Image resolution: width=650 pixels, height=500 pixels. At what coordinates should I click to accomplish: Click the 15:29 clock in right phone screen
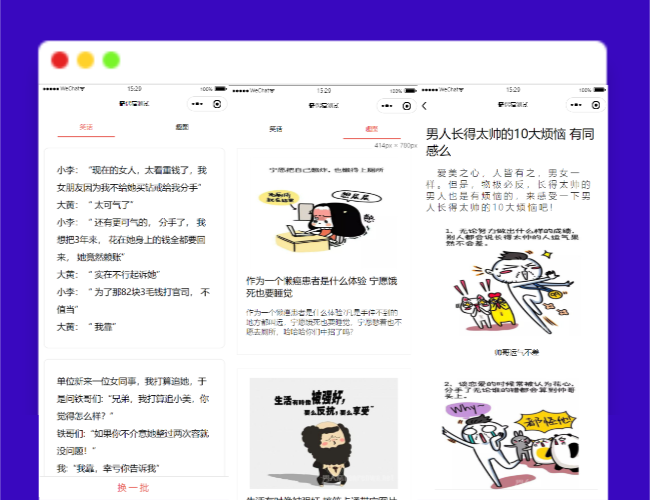tap(513, 90)
